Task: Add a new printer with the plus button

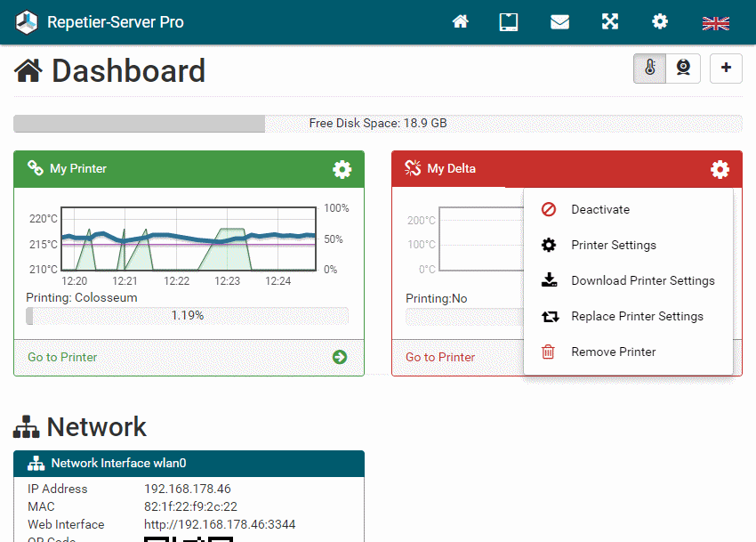Action: (x=726, y=68)
